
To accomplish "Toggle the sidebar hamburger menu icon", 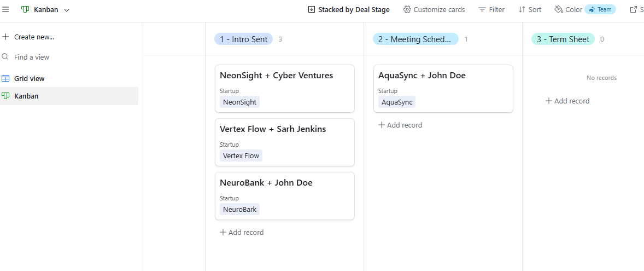I will coord(5,9).
